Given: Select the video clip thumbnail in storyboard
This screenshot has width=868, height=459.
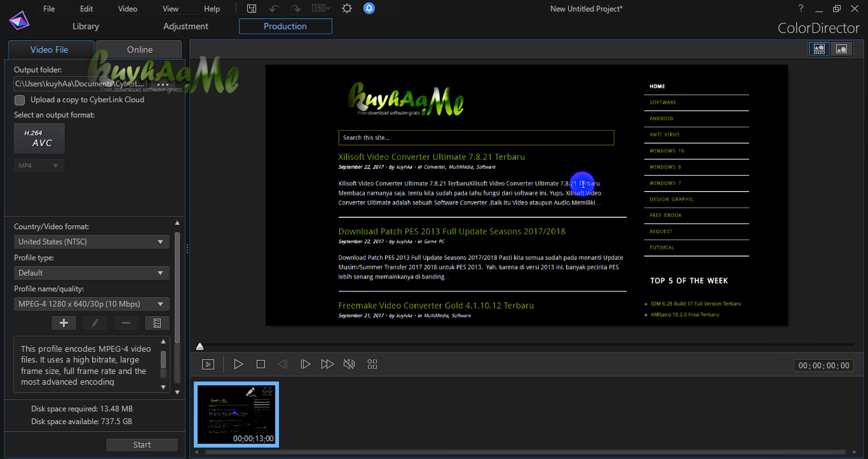Looking at the screenshot, I should click(236, 415).
